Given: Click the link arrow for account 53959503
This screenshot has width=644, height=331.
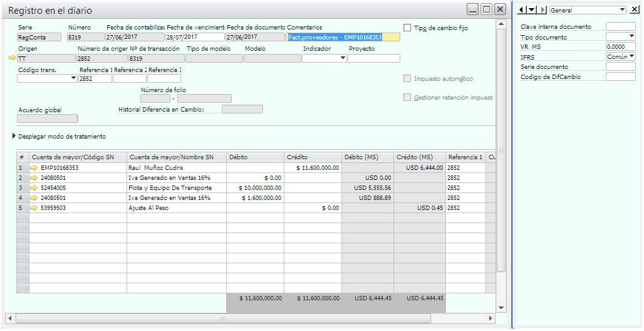Looking at the screenshot, I should coord(34,208).
